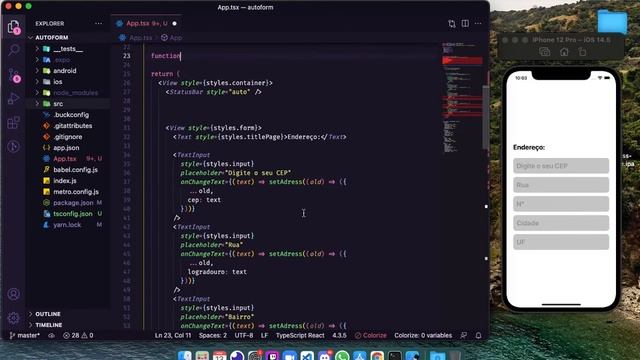Open app.json file
Screen dimensions: 640x360
pyautogui.click(x=66, y=148)
